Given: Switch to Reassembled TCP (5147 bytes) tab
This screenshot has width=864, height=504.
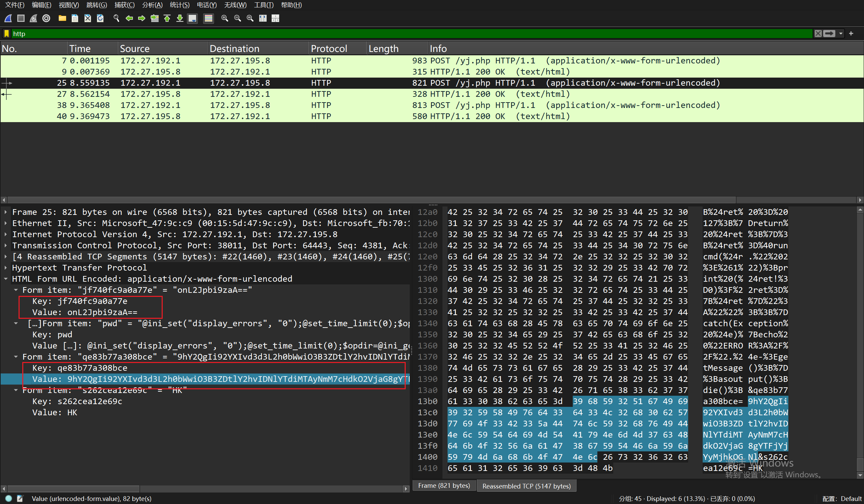Looking at the screenshot, I should (526, 486).
